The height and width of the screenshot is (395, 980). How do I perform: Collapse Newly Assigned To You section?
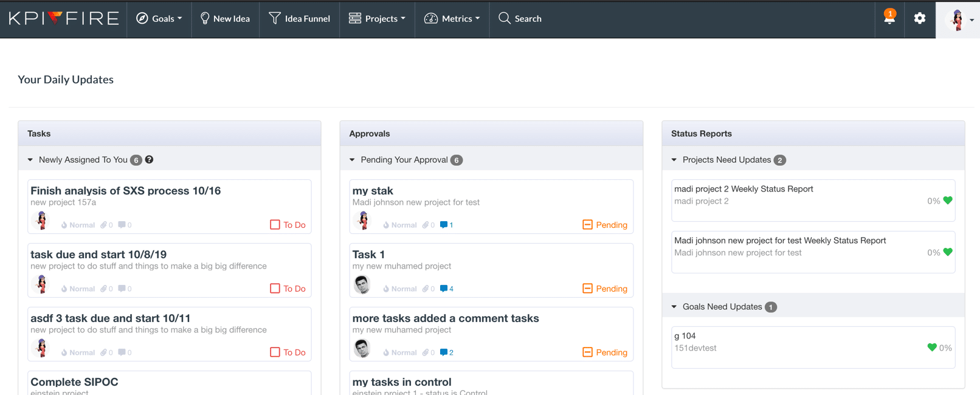tap(30, 160)
